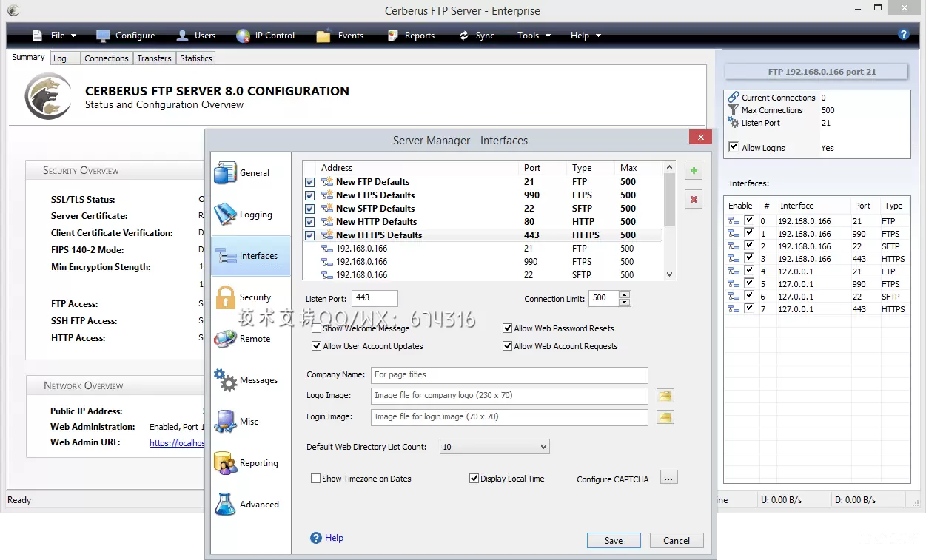Toggle Allow Web Password Resets
This screenshot has height=560, width=926.
tap(507, 328)
